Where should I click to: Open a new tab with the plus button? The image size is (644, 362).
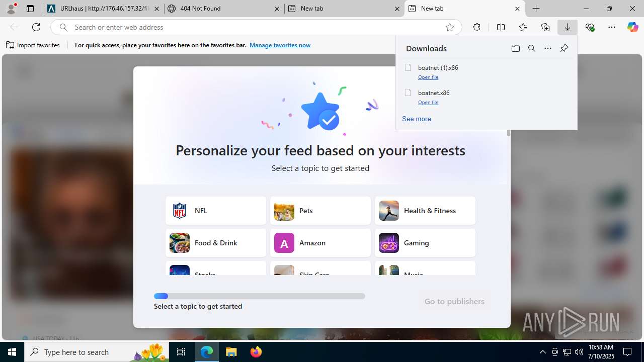coord(536,9)
